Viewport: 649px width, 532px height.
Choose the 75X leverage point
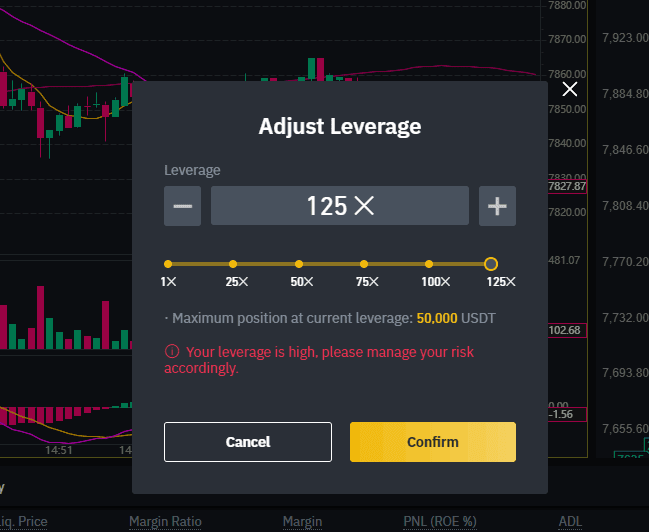tap(364, 264)
